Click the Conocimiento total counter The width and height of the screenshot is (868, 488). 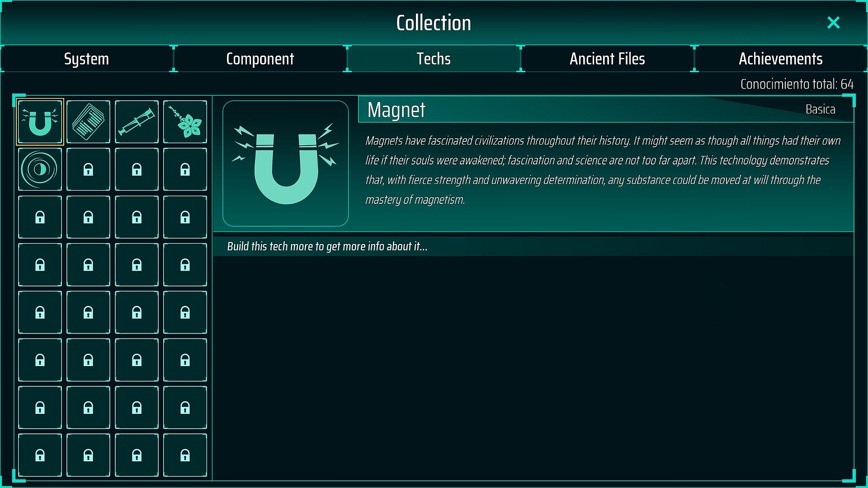point(797,84)
